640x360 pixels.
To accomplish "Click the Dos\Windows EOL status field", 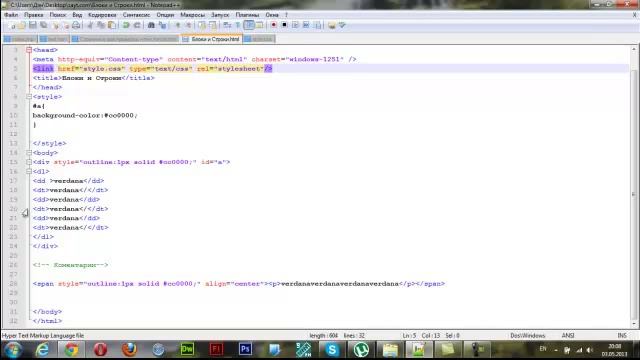I will pos(527,336).
